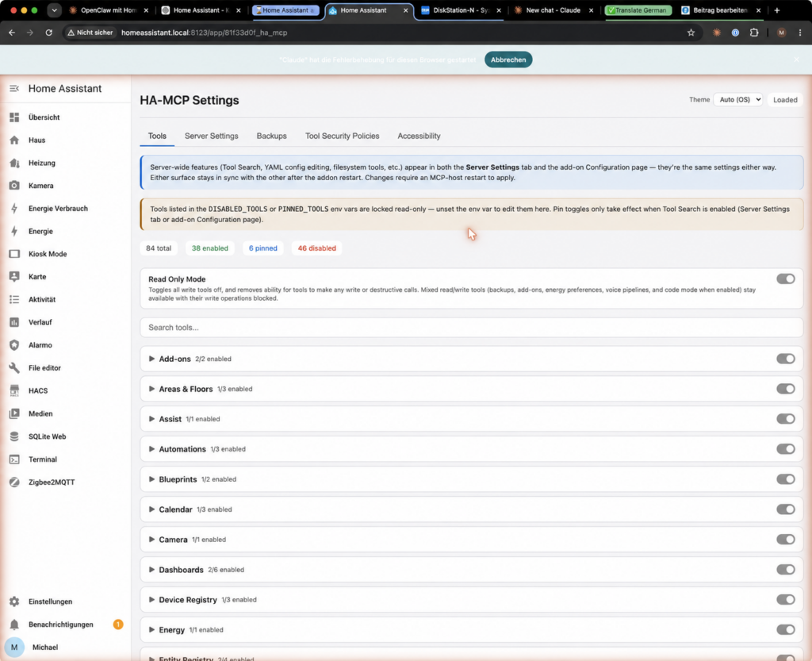Viewport: 812px width, 661px height.
Task: Toggle the Calendar category switch
Action: point(786,509)
